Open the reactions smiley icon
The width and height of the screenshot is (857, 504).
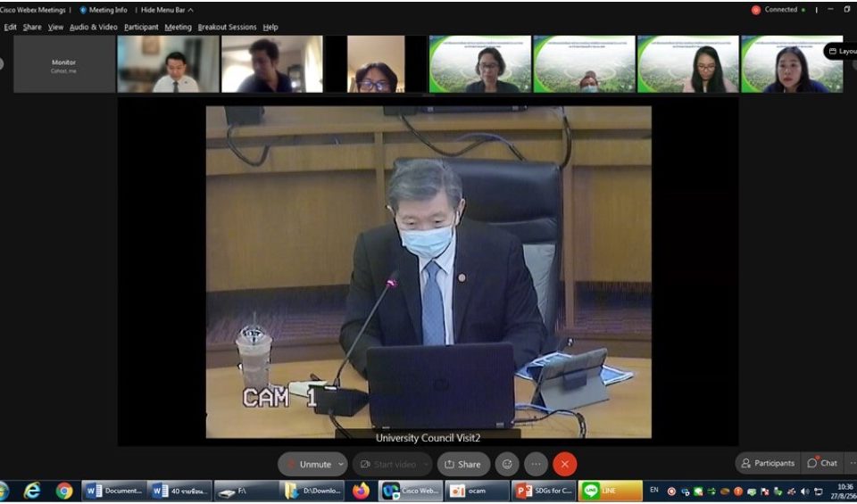click(507, 464)
